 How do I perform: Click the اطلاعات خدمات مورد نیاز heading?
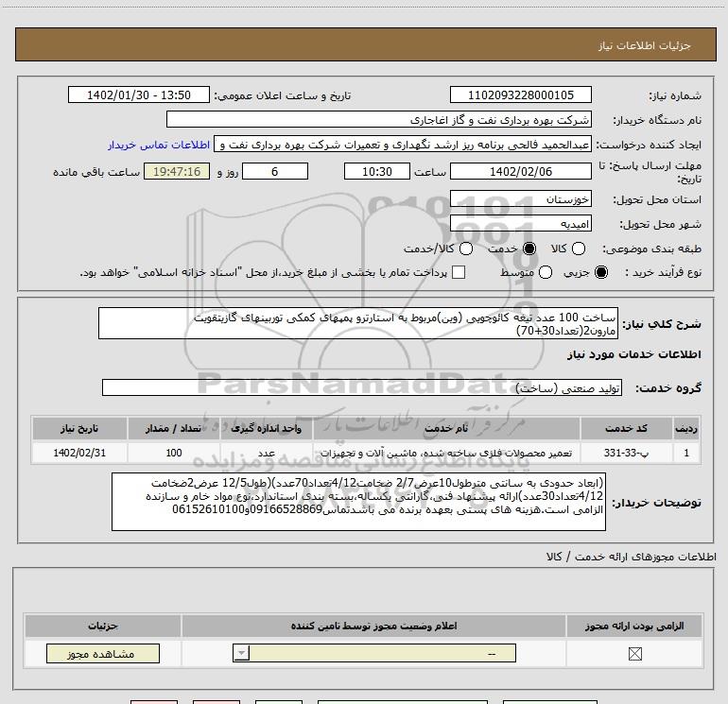pos(633,354)
